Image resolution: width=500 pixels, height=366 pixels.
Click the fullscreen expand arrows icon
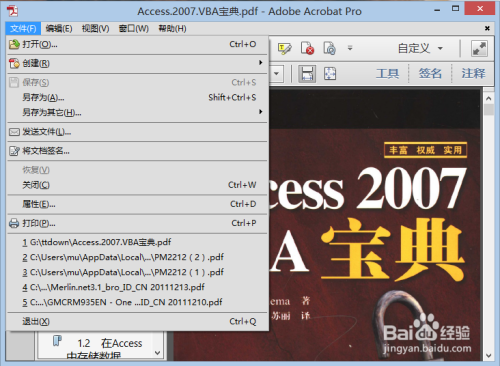pyautogui.click(x=479, y=49)
